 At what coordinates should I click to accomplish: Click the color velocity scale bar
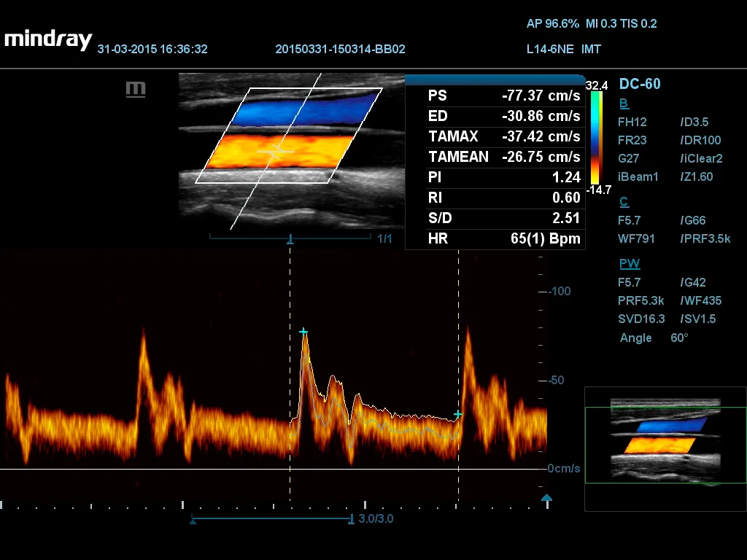pyautogui.click(x=597, y=137)
